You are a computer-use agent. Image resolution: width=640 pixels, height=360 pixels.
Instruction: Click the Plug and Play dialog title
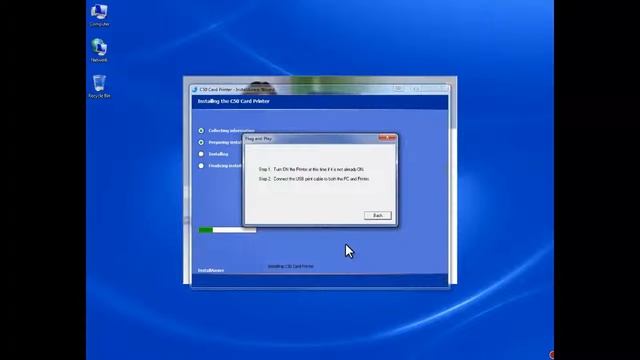258,139
